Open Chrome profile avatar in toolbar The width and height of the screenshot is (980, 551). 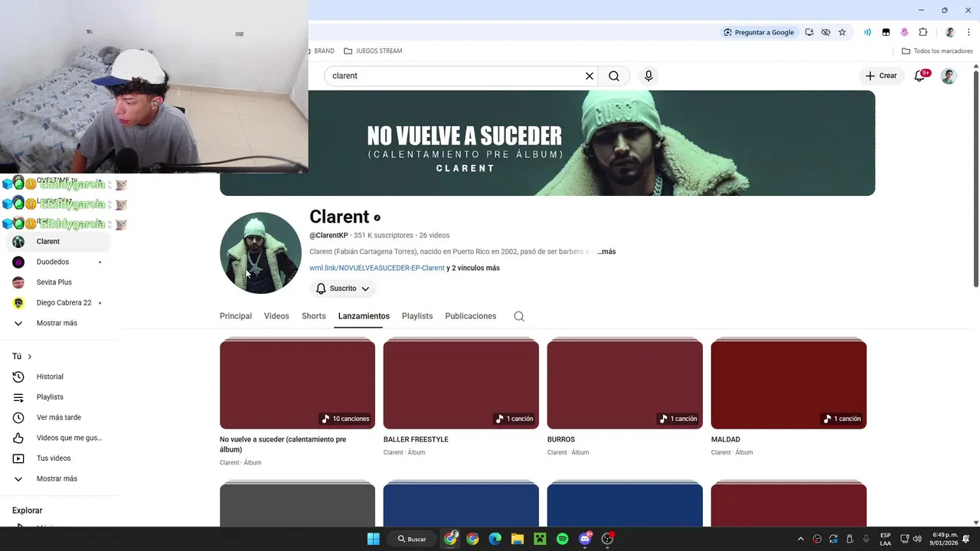click(950, 32)
